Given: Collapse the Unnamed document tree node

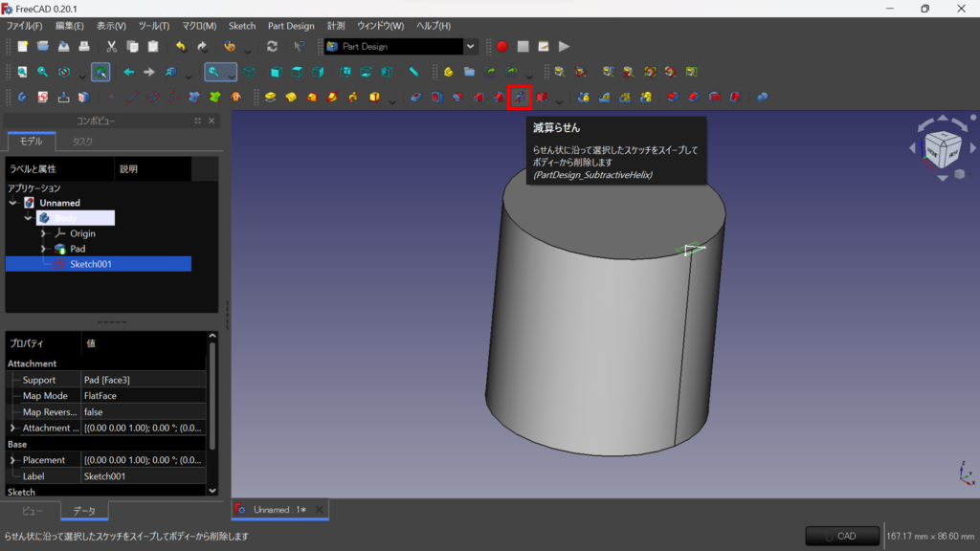Looking at the screenshot, I should [x=13, y=203].
